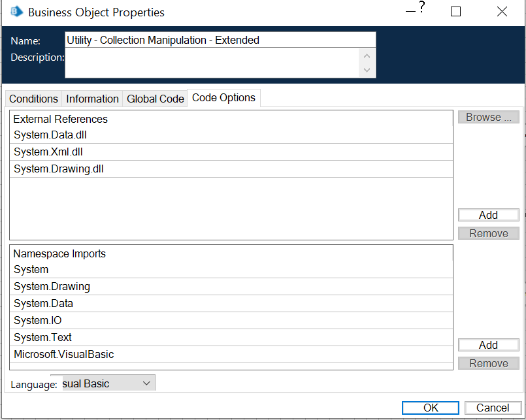The width and height of the screenshot is (526, 420).
Task: Click the Name label
Action: tap(25, 41)
